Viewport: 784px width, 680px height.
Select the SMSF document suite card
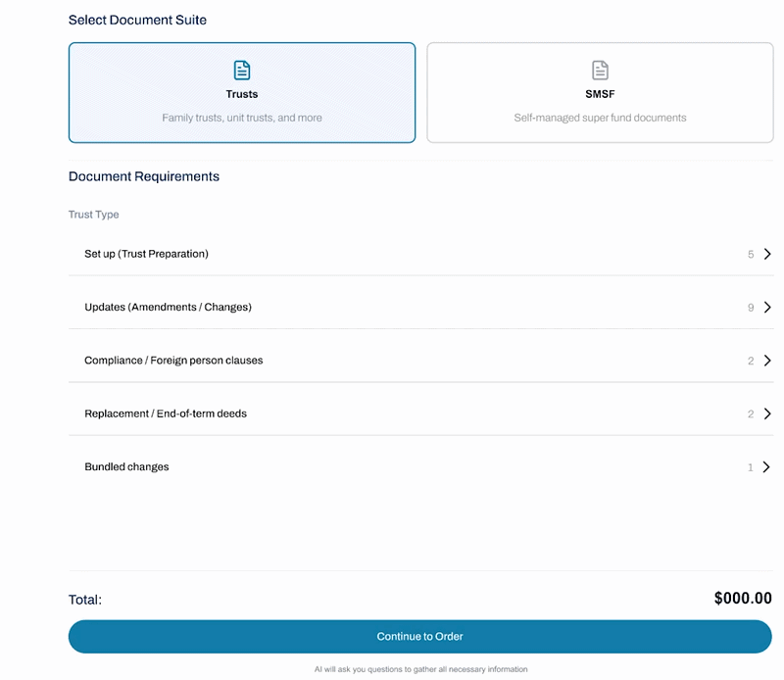pyautogui.click(x=600, y=92)
